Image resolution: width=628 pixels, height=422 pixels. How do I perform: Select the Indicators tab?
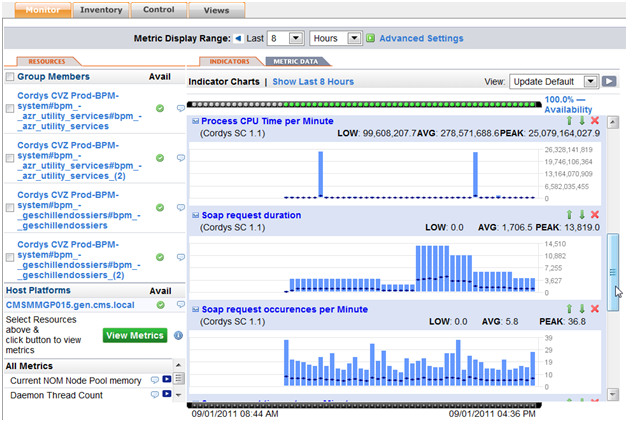tap(229, 61)
